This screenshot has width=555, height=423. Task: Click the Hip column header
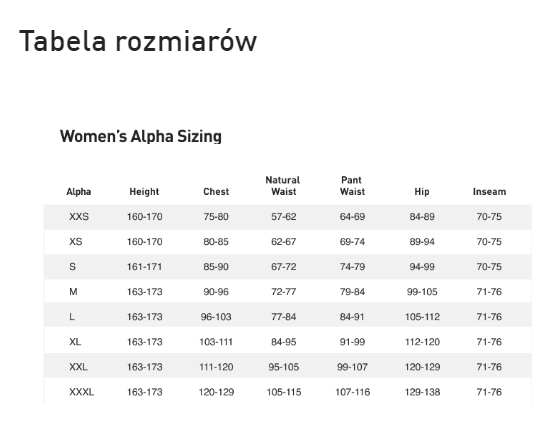(422, 192)
